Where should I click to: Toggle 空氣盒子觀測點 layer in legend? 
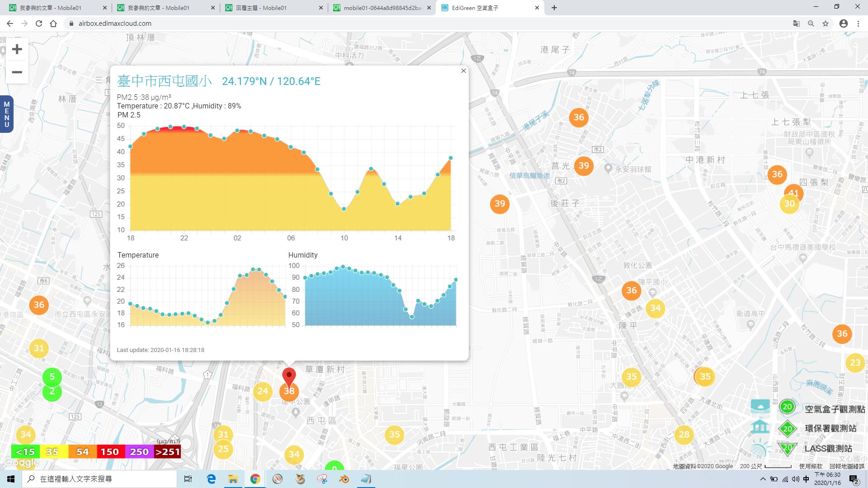point(835,409)
